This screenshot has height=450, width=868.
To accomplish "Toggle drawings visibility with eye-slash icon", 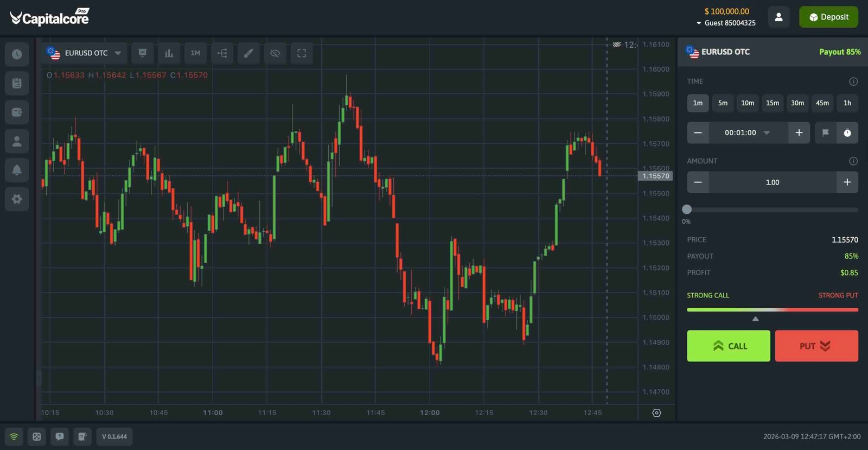I will point(275,53).
